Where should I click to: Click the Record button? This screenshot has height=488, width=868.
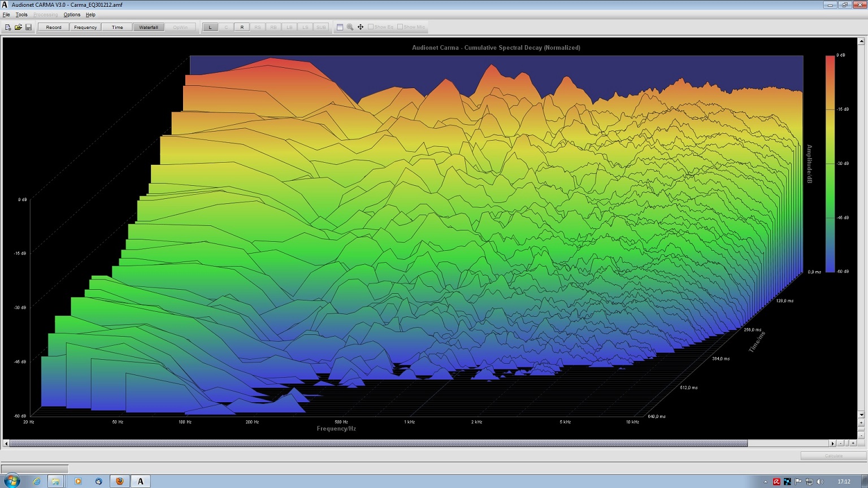coord(54,27)
